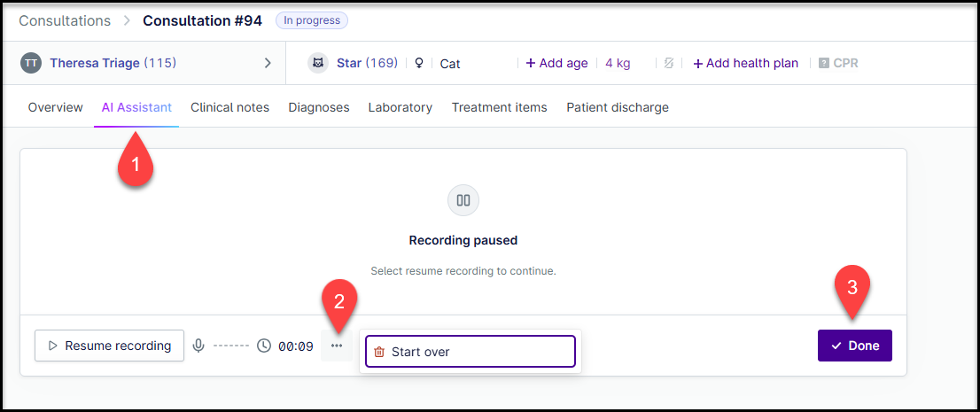Open the Theresa Triage client link
The width and height of the screenshot is (980, 412).
pyautogui.click(x=113, y=63)
